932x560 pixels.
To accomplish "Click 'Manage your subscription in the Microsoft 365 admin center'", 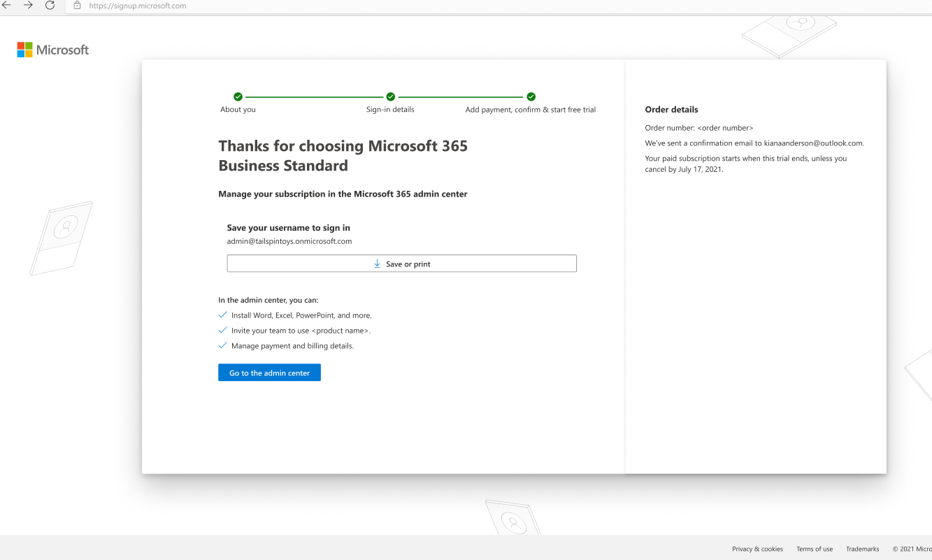I will [343, 194].
